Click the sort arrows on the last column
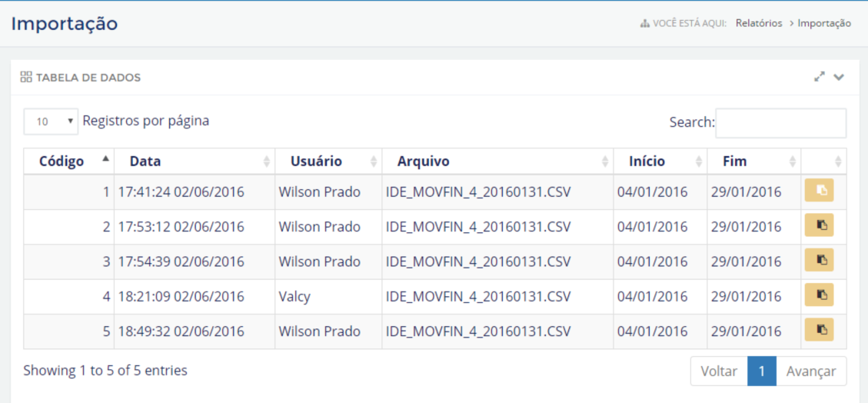868x403 pixels. click(838, 162)
